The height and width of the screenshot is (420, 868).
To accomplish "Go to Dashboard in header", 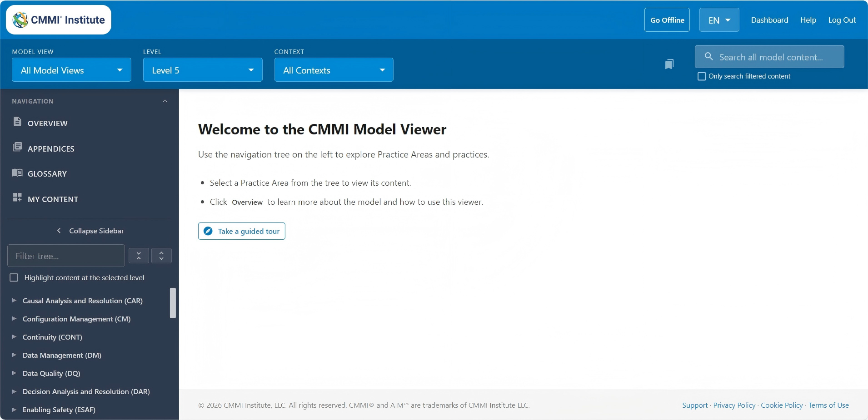I will pyautogui.click(x=769, y=20).
